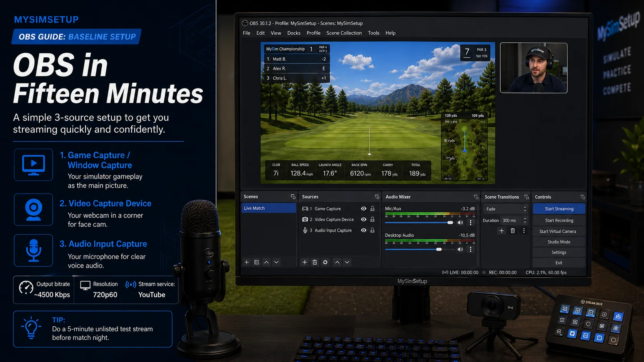Click the CPU 2.1%, 60.00 fps status

tap(546, 272)
